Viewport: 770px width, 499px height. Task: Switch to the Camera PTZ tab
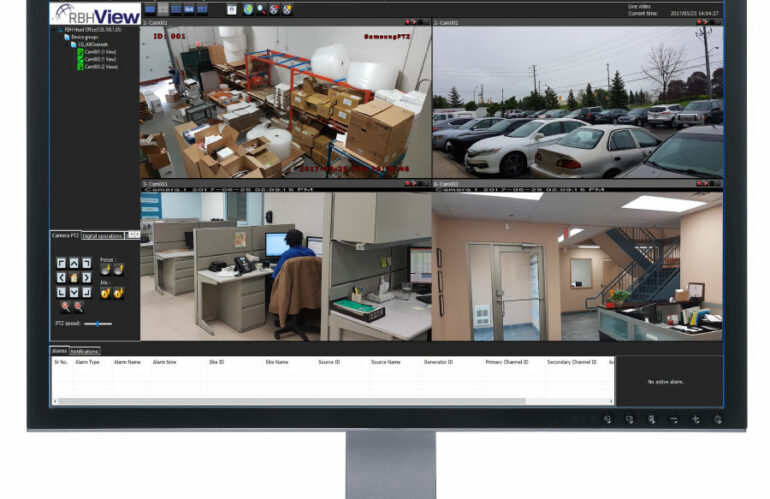pos(65,235)
